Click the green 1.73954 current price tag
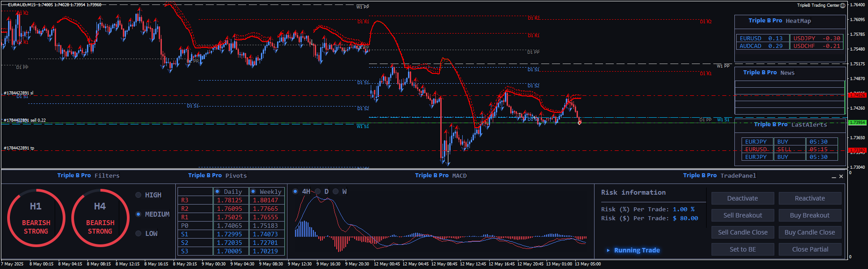The image size is (868, 269). 857,122
